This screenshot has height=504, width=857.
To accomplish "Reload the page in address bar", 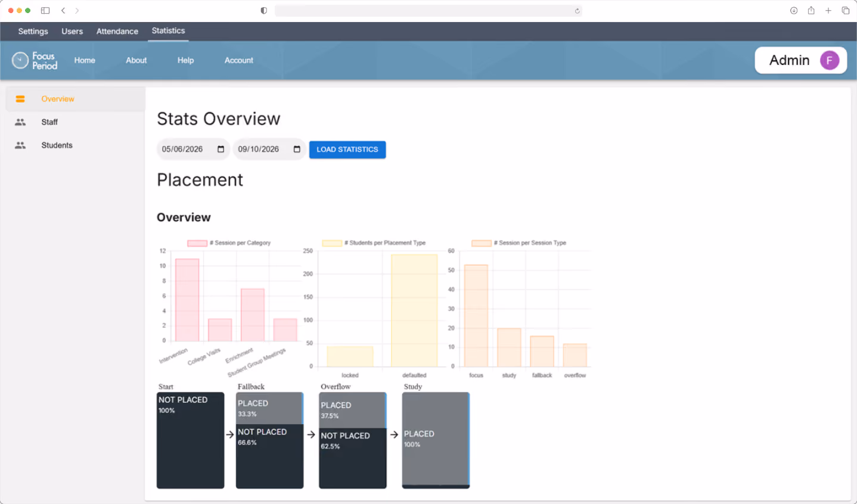I will tap(577, 11).
